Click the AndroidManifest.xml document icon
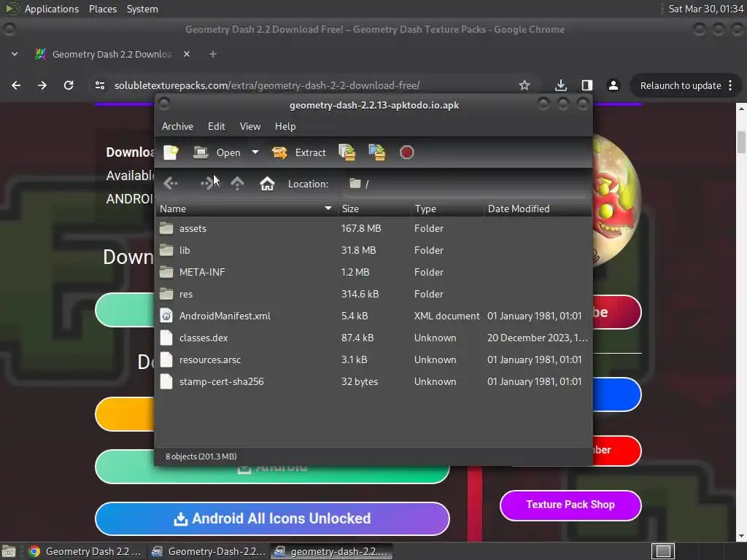The height and width of the screenshot is (560, 747). pos(166,316)
